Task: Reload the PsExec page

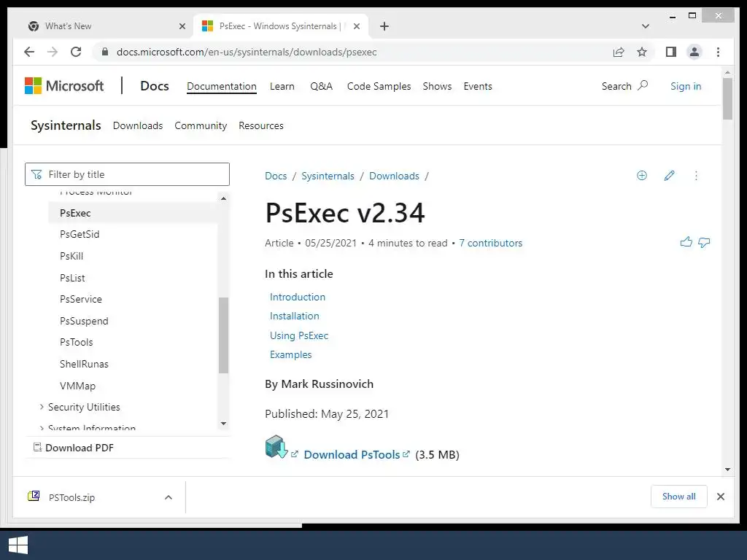Action: (76, 52)
